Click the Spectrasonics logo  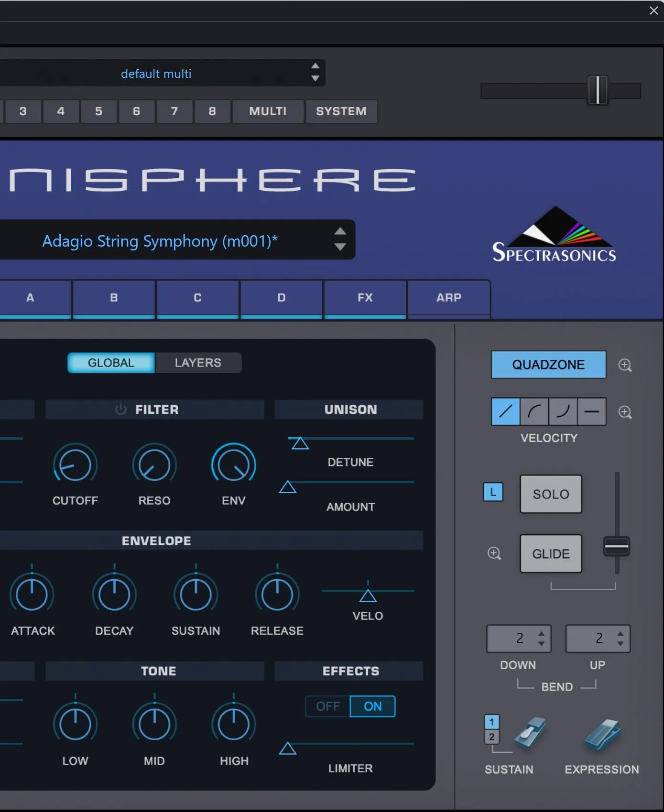(x=554, y=234)
